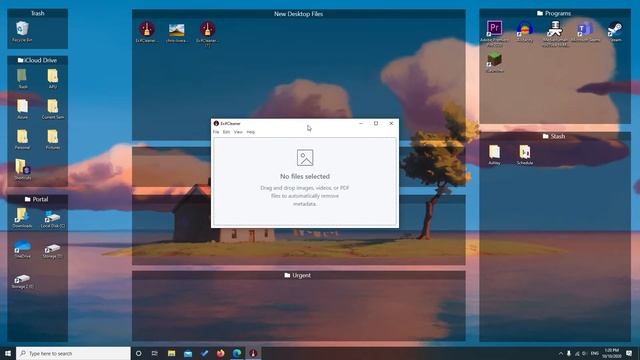This screenshot has width=640, height=360.
Task: Click the iCloud Drive fence title
Action: point(37,60)
